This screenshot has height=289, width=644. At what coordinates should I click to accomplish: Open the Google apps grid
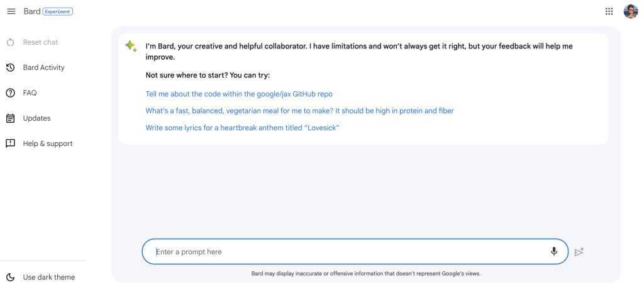(609, 11)
